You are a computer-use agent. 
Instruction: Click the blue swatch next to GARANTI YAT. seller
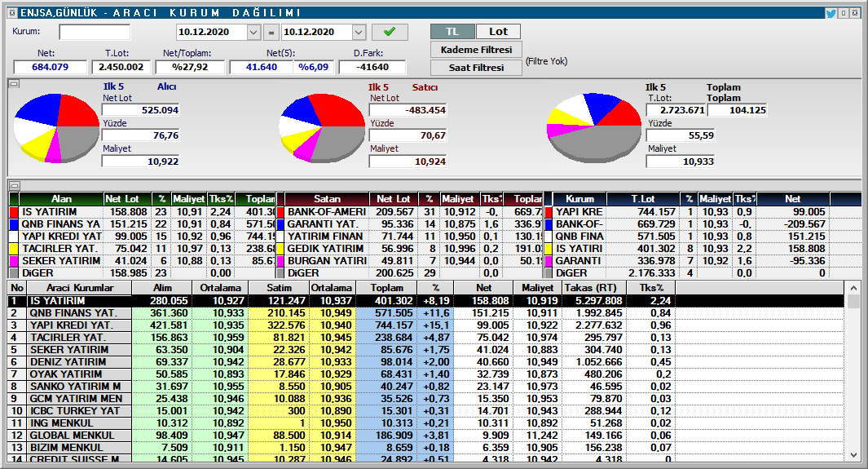(x=280, y=224)
